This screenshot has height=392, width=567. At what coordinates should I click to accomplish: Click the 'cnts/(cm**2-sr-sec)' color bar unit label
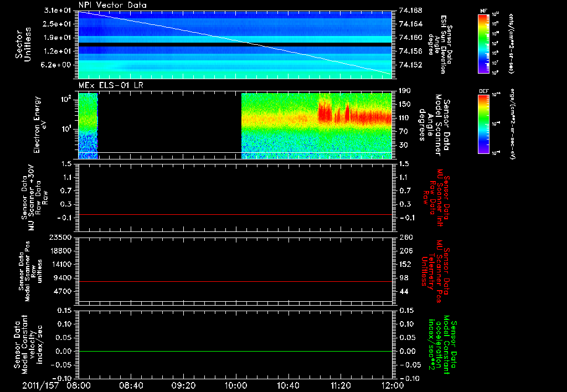click(x=511, y=44)
